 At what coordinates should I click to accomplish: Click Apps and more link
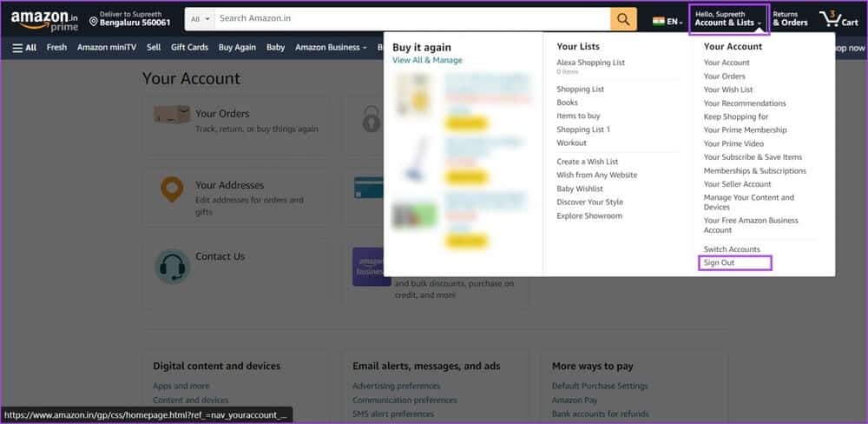[181, 386]
